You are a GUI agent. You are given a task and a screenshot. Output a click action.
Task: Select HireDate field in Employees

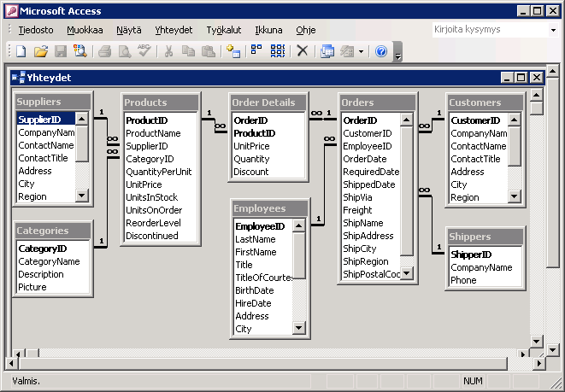click(263, 303)
